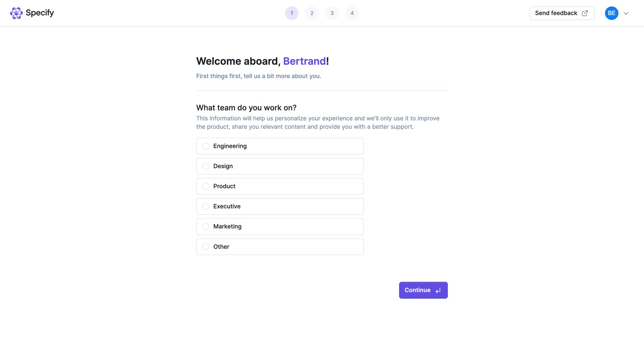Click the BE avatar badge
This screenshot has width=644, height=361.
pos(611,13)
